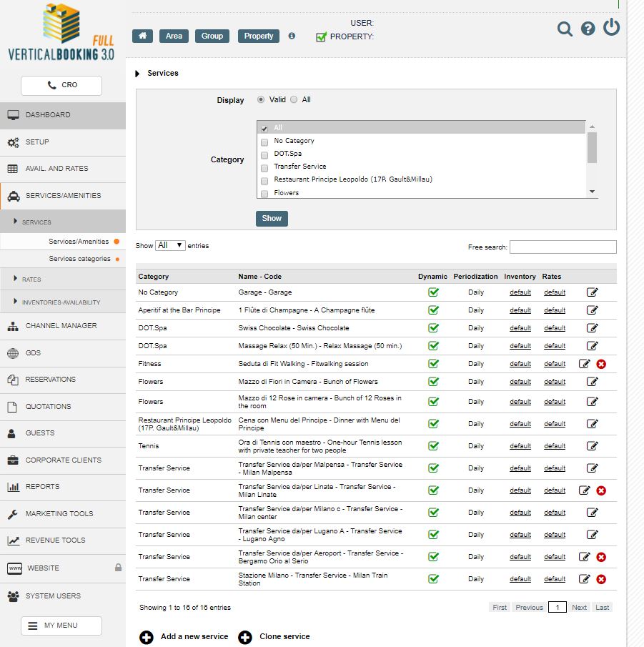Open Garage inventory default link
The width and height of the screenshot is (644, 647).
click(x=520, y=292)
